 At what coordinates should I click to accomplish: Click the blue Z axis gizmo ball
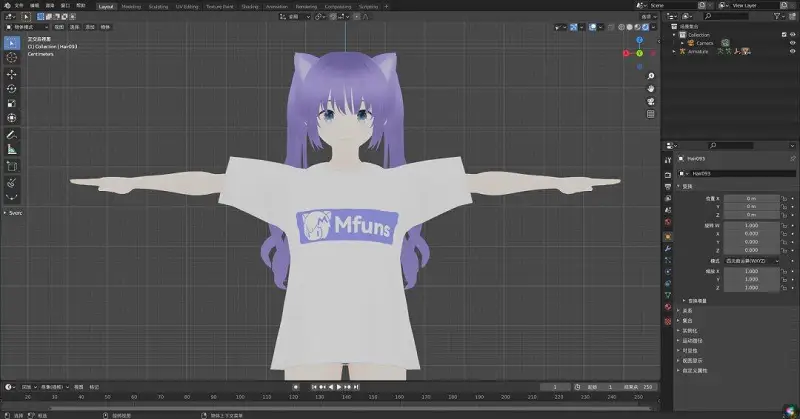click(639, 40)
